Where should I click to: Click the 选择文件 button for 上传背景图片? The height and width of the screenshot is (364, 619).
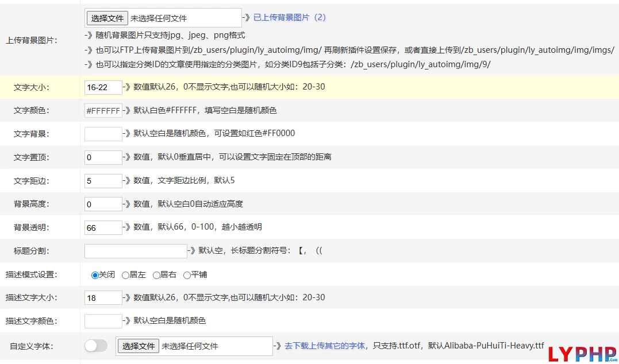[x=107, y=18]
